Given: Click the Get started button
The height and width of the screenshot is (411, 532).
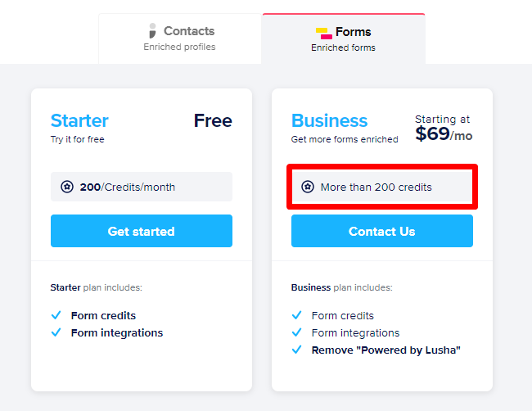Looking at the screenshot, I should click(142, 231).
